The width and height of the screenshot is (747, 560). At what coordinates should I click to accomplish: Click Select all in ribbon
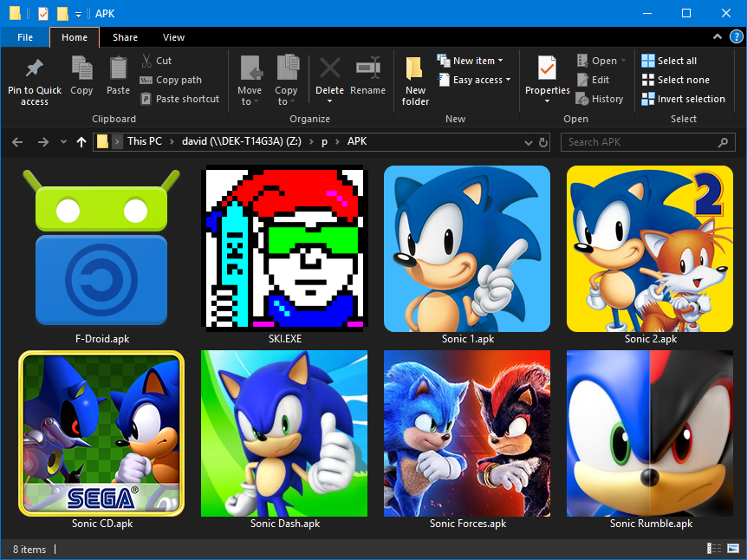(x=669, y=61)
